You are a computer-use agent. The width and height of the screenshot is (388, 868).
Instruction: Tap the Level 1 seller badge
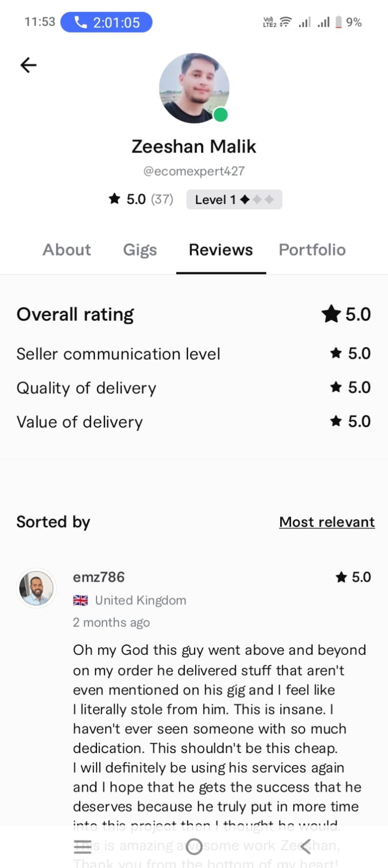234,200
